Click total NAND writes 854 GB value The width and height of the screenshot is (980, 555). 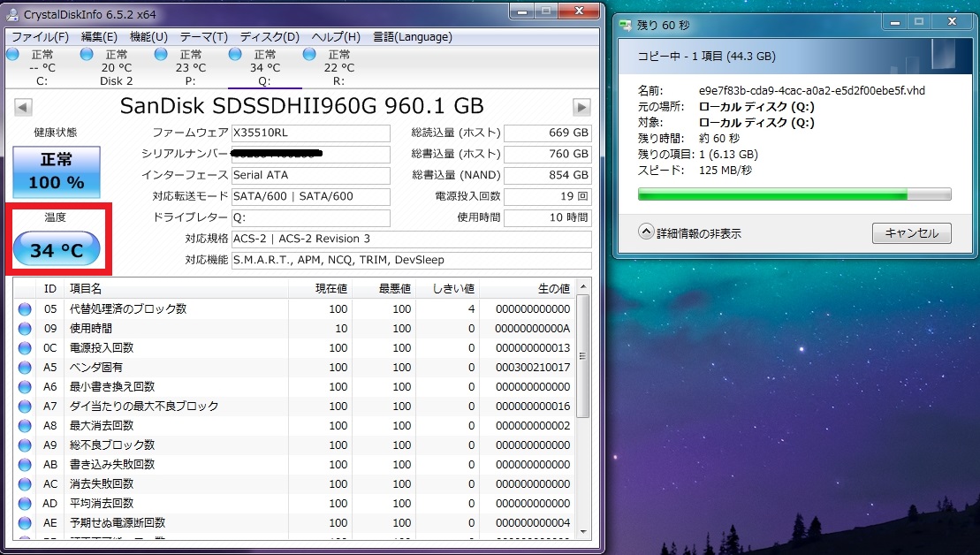click(548, 175)
